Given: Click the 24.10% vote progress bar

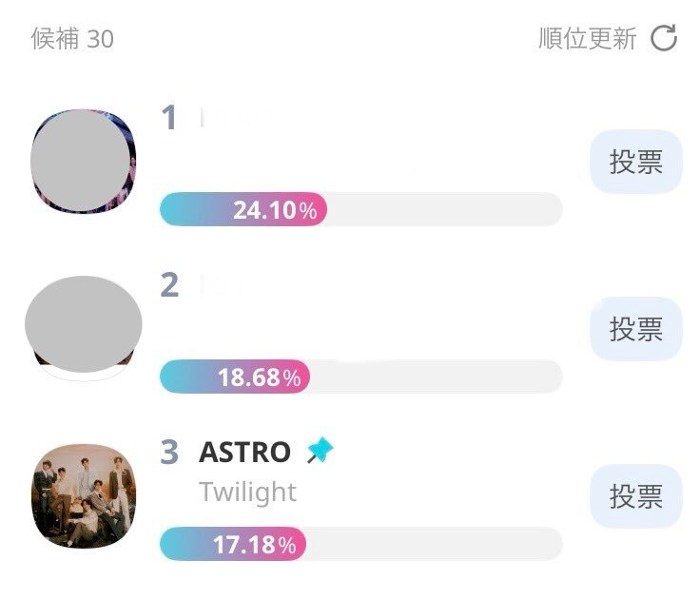Looking at the screenshot, I should pyautogui.click(x=361, y=209).
